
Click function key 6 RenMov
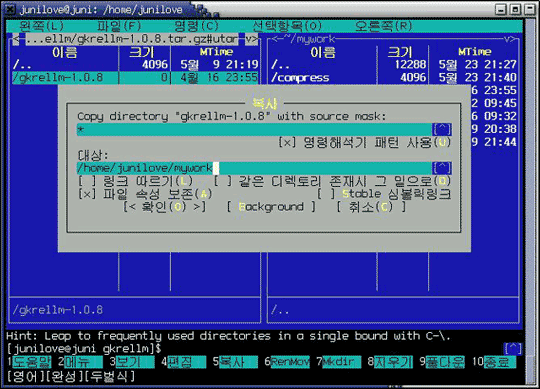click(x=287, y=362)
